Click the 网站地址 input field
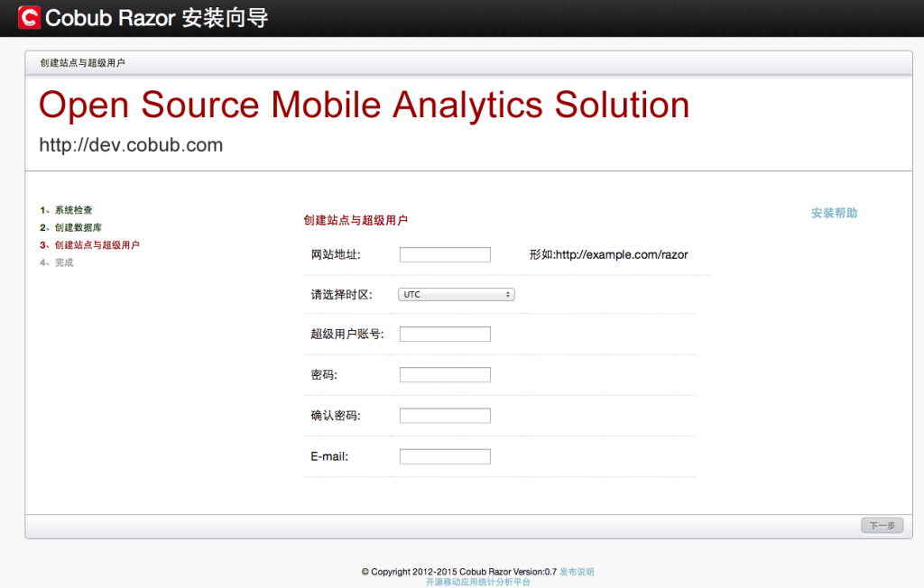This screenshot has width=924, height=588. [x=445, y=254]
